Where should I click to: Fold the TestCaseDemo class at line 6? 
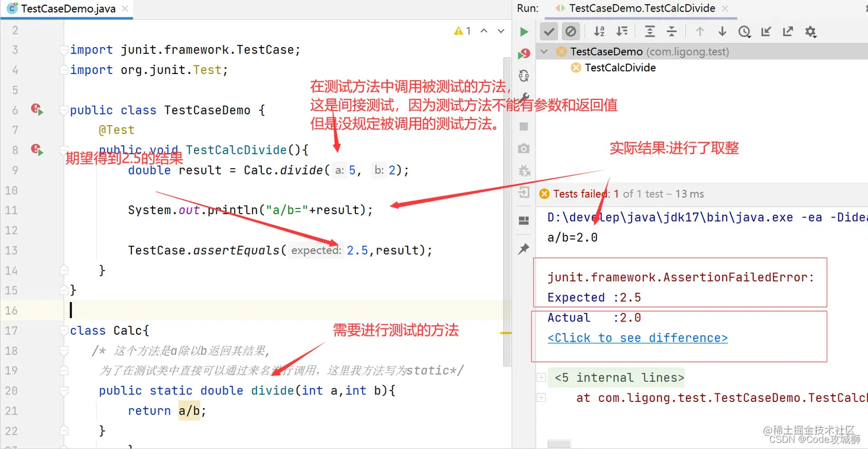(64, 110)
